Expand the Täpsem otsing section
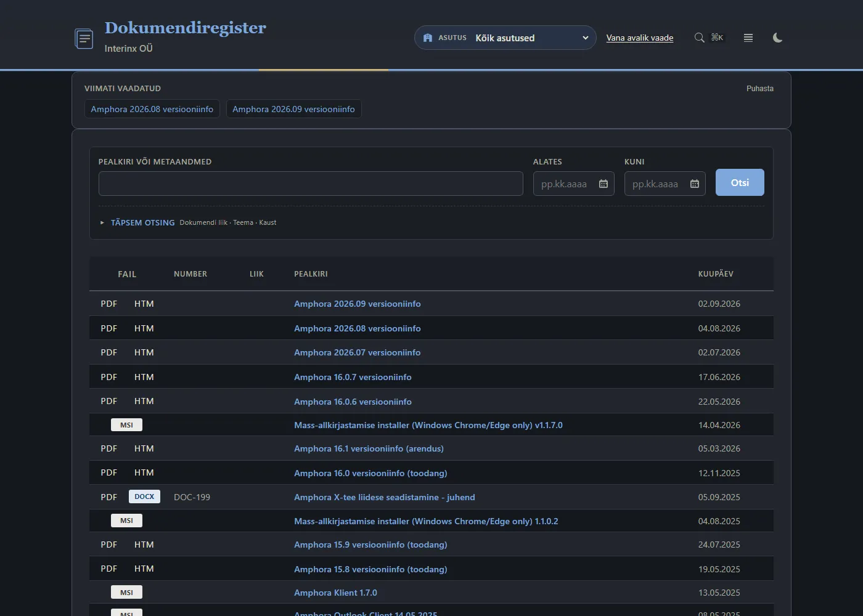This screenshot has width=863, height=616. (142, 222)
